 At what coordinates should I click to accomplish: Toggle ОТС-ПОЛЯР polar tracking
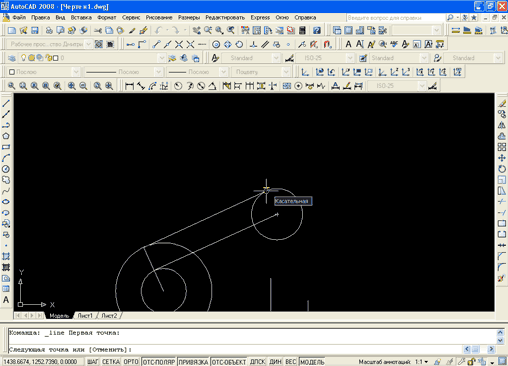click(x=159, y=362)
